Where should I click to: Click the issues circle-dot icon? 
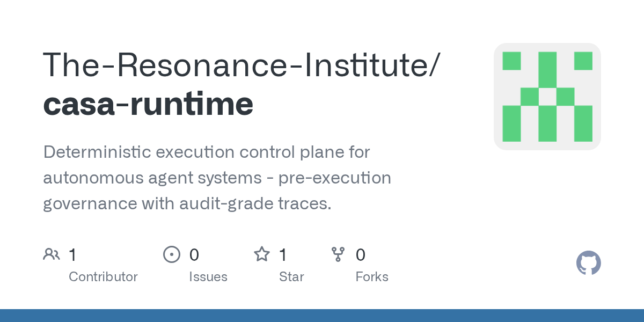[171, 254]
